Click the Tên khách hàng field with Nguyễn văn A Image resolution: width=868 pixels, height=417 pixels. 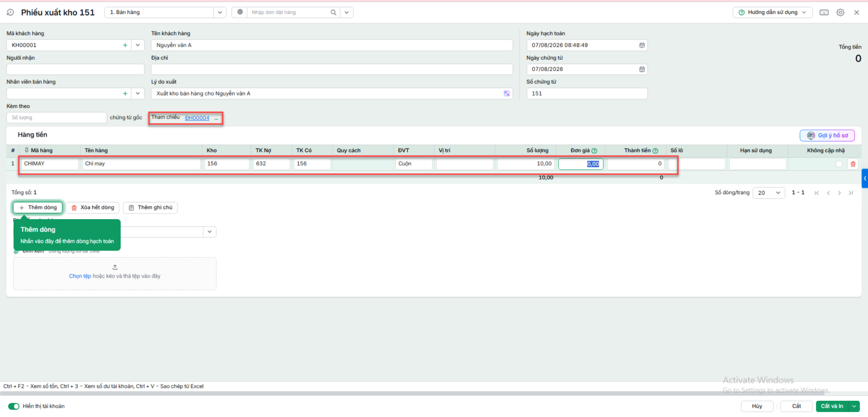(x=332, y=45)
